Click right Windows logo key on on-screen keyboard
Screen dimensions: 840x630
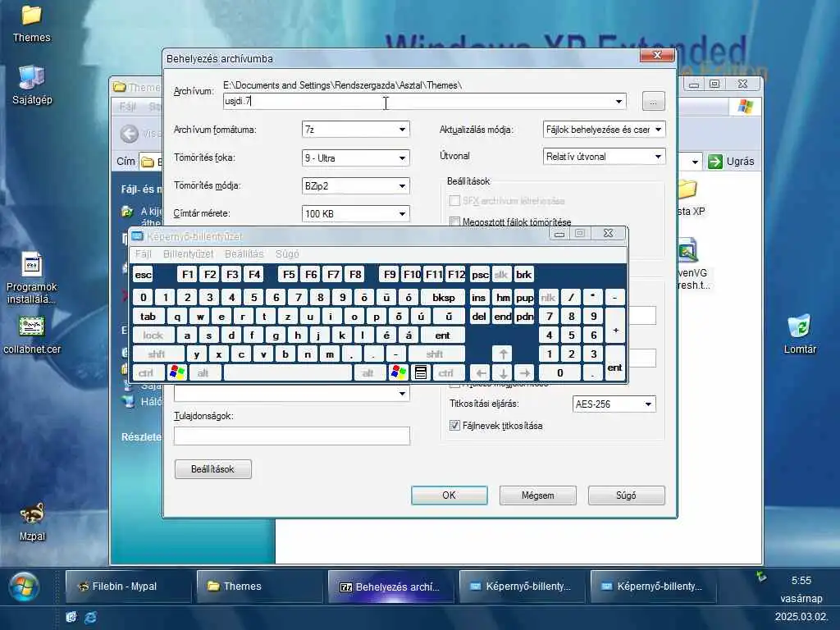pyautogui.click(x=399, y=373)
